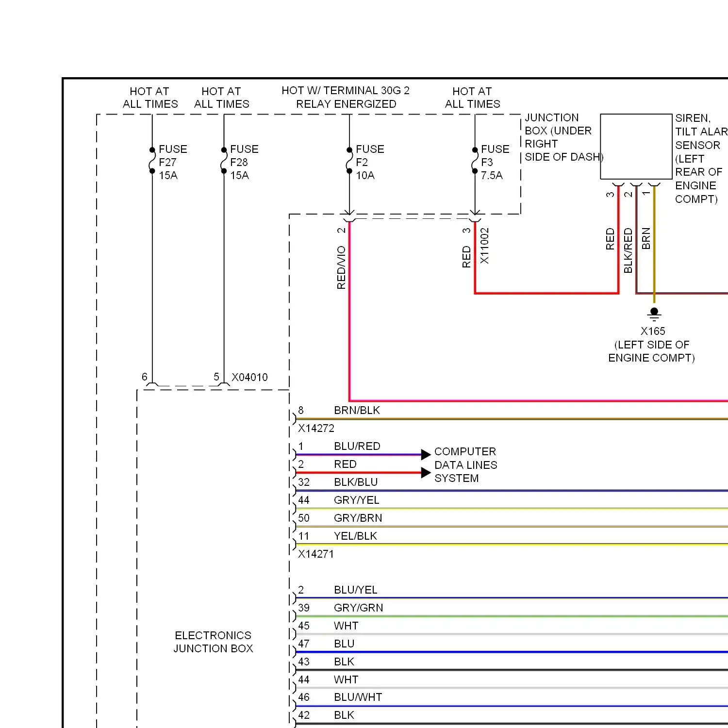Click the RED label at siren pin 3
728x728 pixels.
click(610, 239)
